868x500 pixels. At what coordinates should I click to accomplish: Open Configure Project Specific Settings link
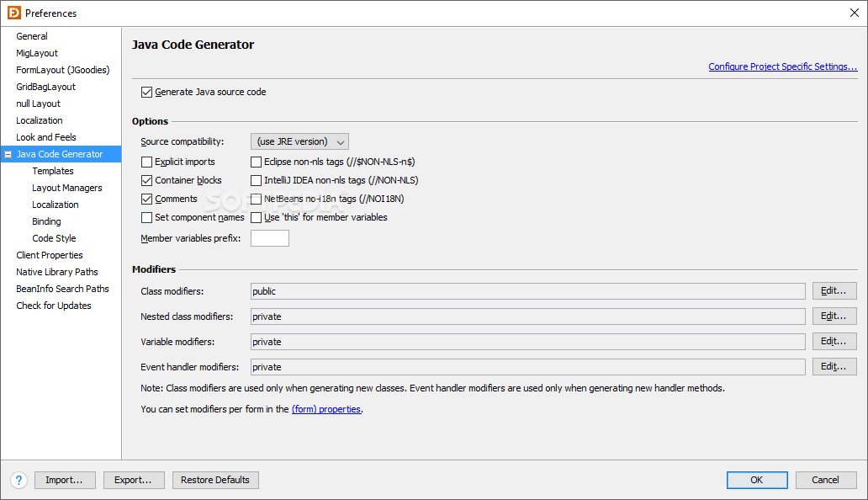click(783, 66)
